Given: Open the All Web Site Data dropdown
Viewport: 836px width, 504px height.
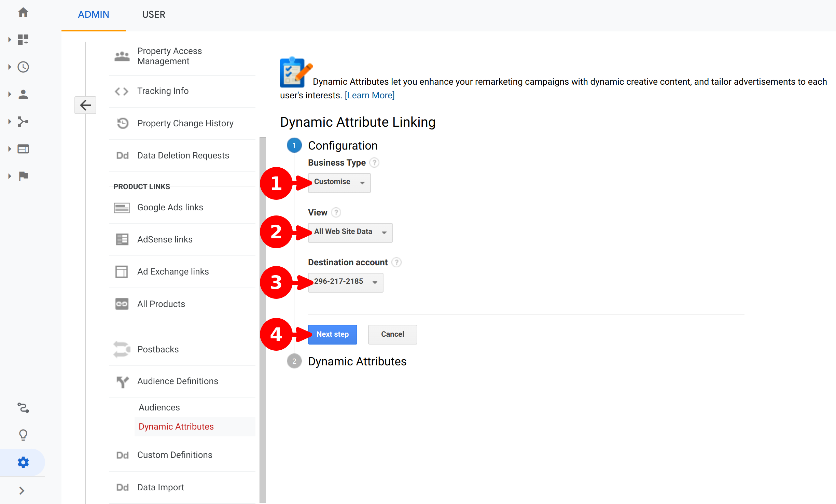Looking at the screenshot, I should 350,232.
